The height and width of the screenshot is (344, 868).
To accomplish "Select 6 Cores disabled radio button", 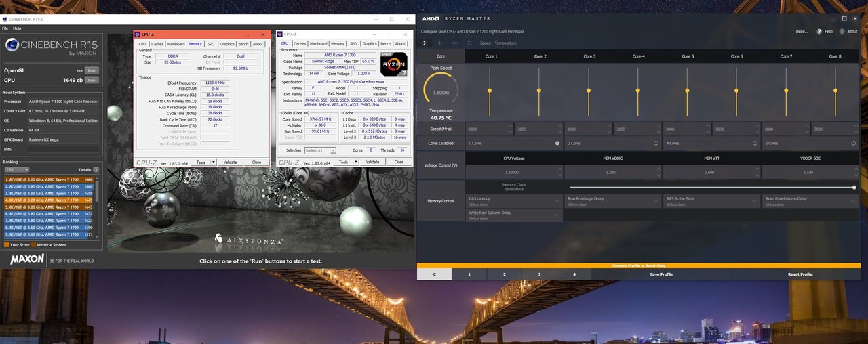I will [854, 143].
